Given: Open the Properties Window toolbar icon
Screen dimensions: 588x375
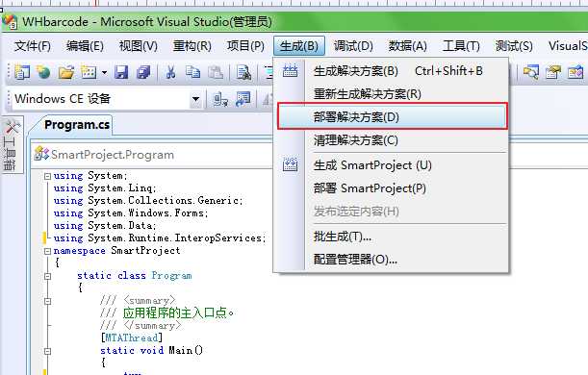Looking at the screenshot, I should tap(552, 71).
